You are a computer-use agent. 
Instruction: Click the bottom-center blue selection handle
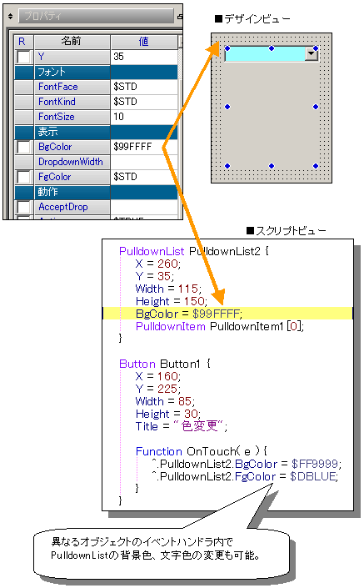tap(272, 166)
